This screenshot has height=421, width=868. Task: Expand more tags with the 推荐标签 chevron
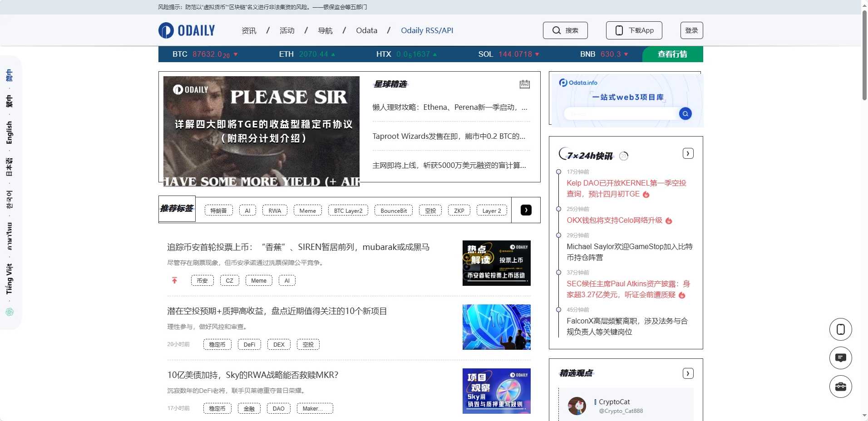point(525,210)
